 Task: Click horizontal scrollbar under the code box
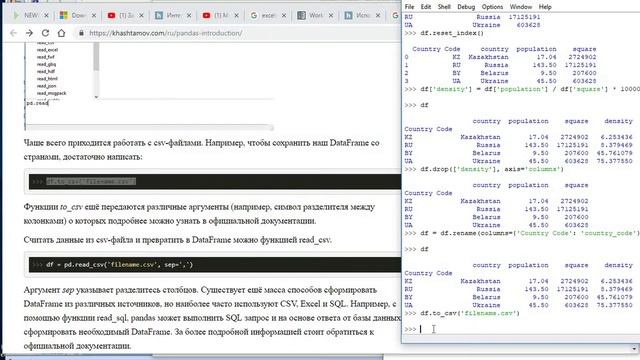tap(149, 128)
